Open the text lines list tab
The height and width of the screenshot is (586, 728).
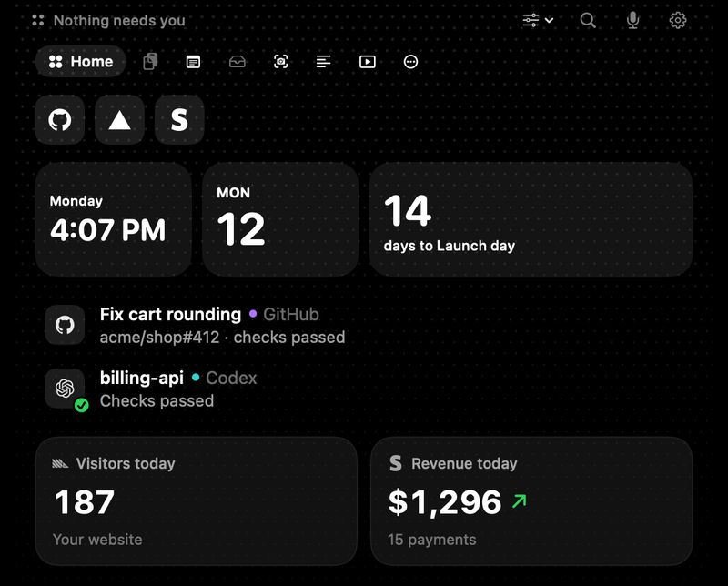pos(324,62)
